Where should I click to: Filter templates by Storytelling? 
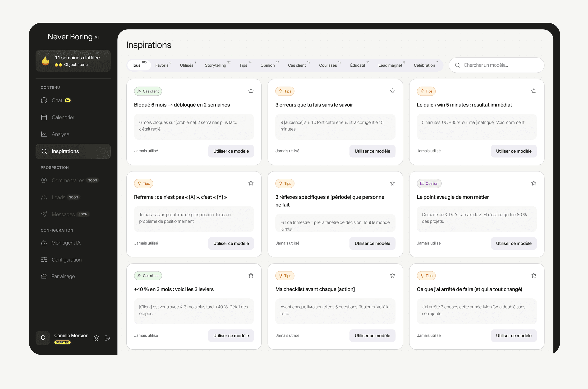[x=217, y=65]
